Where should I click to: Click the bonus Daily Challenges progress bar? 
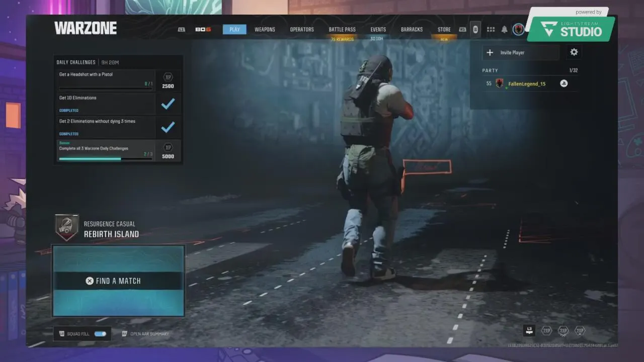(x=106, y=159)
